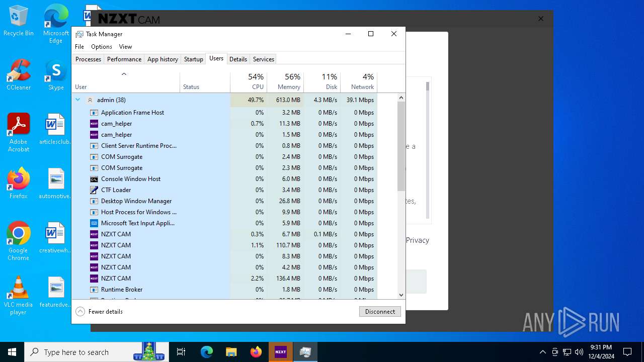Click the process list scrollbar up arrow
Viewport: 644px width, 362px height.
pos(401,98)
